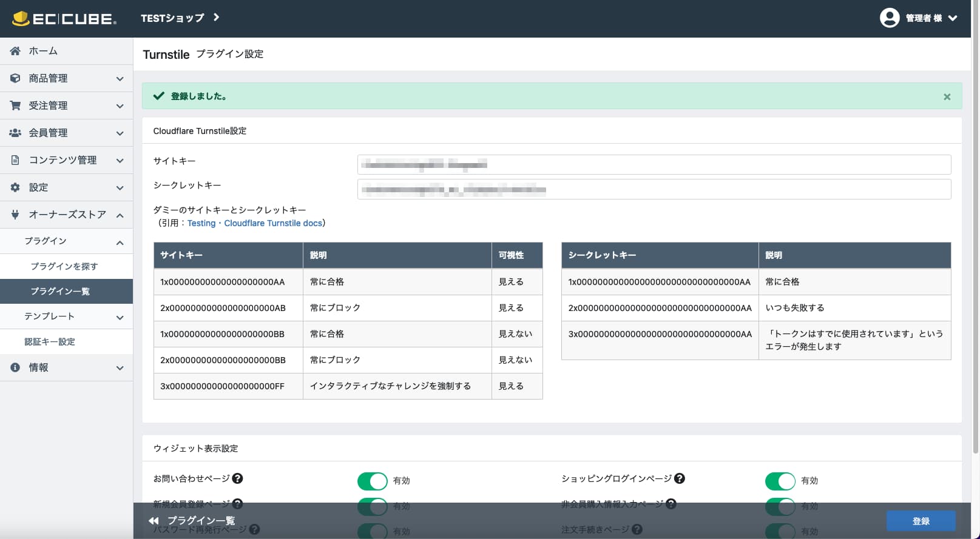Click the product management cube icon

point(15,78)
